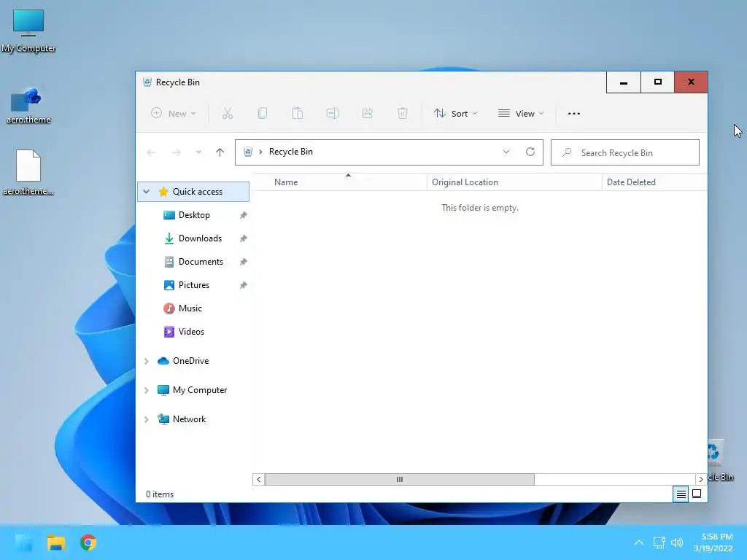Click Recycle Bin path in address bar
Viewport: 747px width, 560px height.
pos(290,152)
